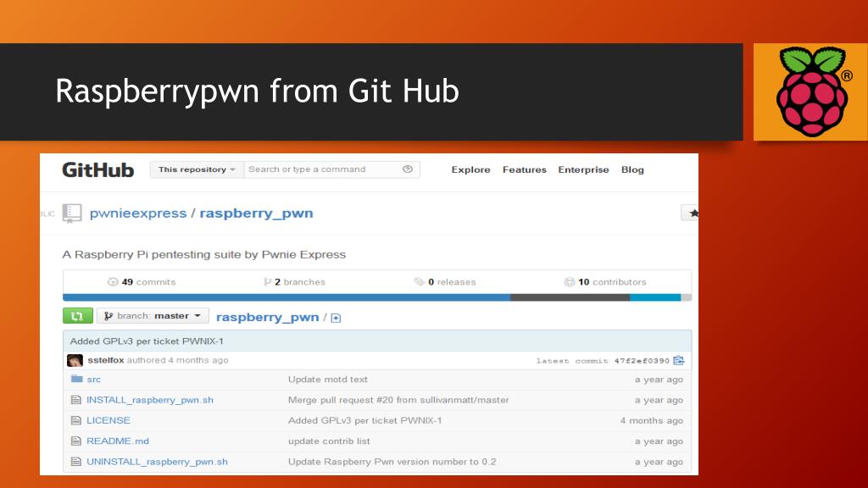Open the Explore menu item

tap(470, 169)
